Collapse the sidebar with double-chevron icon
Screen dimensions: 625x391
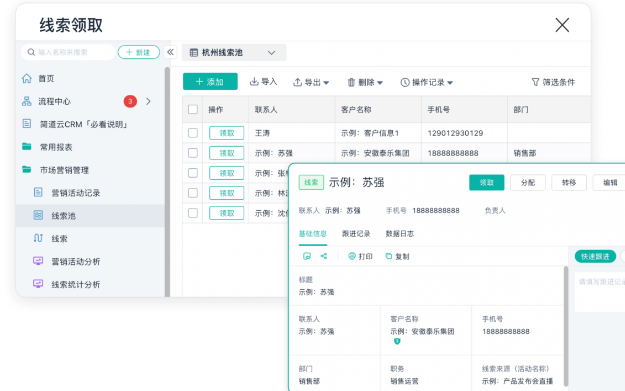[x=170, y=52]
